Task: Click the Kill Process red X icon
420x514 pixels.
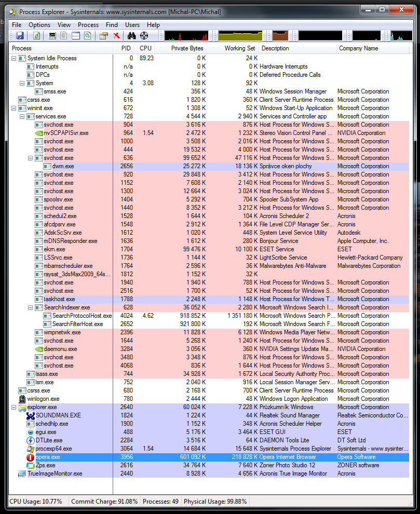Action: coord(117,36)
